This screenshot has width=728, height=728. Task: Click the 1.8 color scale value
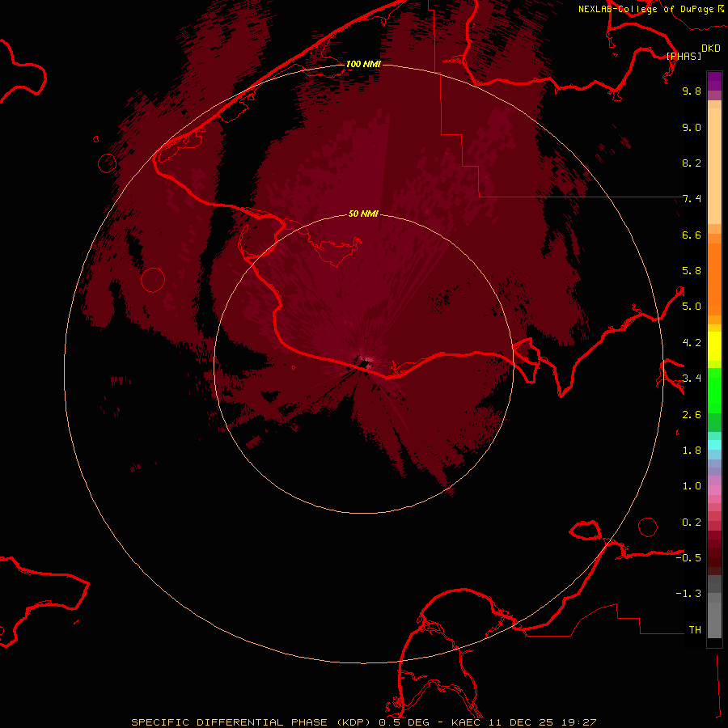[692, 451]
